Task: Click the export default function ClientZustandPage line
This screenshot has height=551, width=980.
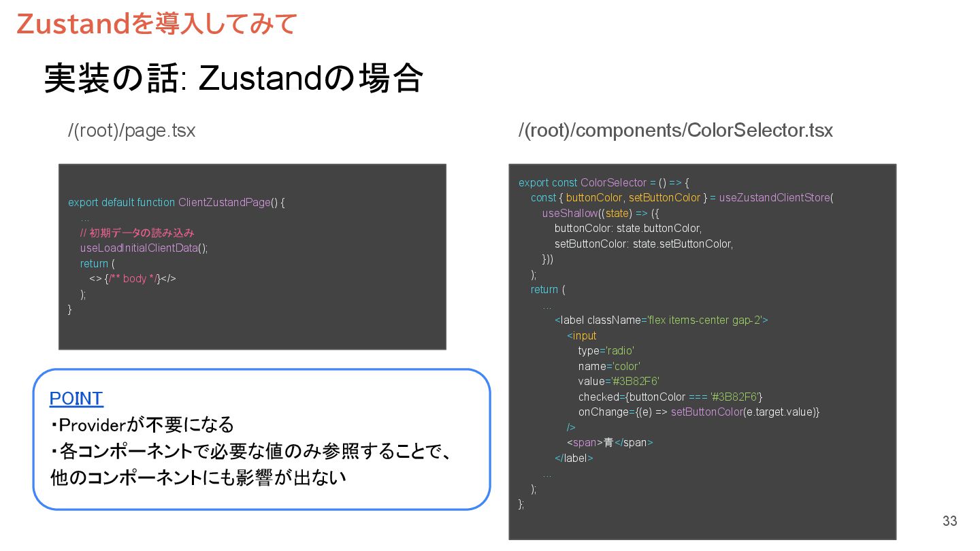Action: 176,203
